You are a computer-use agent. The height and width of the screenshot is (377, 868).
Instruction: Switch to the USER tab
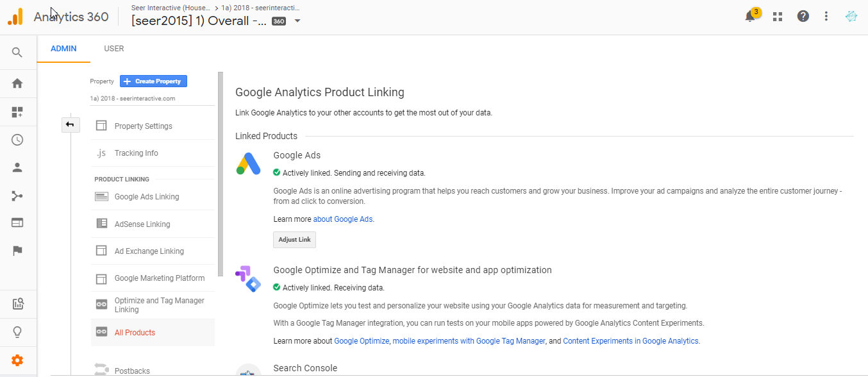coord(114,49)
